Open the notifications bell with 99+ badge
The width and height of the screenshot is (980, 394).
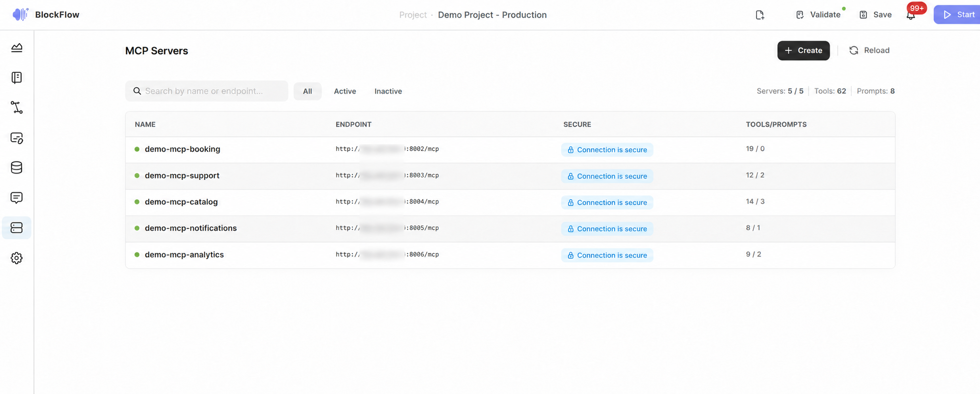[x=911, y=15]
